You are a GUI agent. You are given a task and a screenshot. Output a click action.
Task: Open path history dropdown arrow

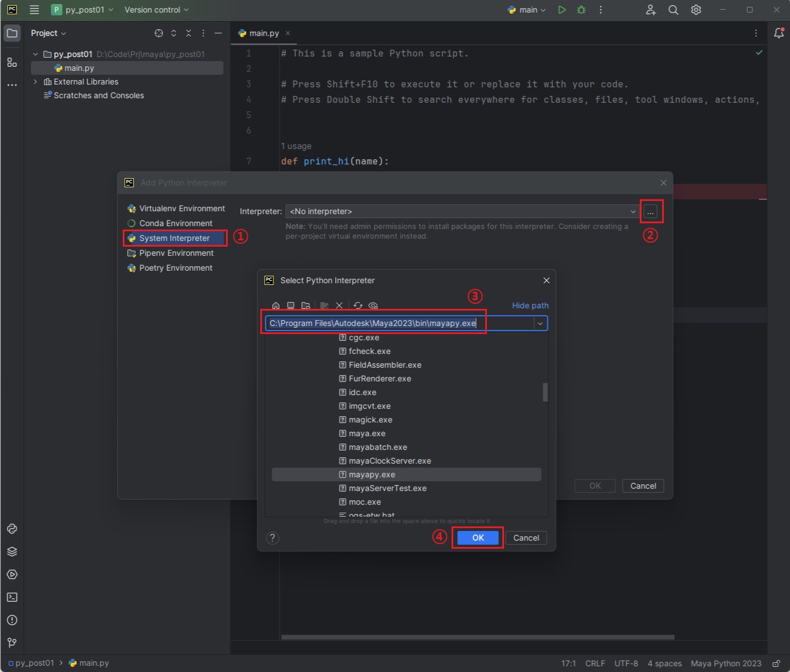tap(540, 323)
